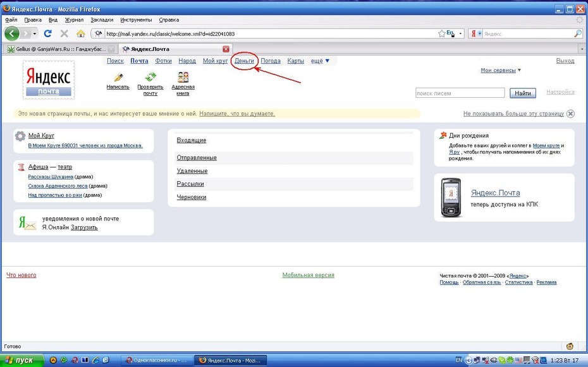Open the Карты service link
588x367 pixels.
295,61
